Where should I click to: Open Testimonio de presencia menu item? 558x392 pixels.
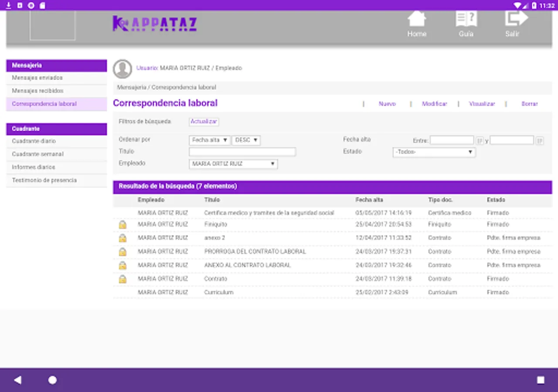44,180
